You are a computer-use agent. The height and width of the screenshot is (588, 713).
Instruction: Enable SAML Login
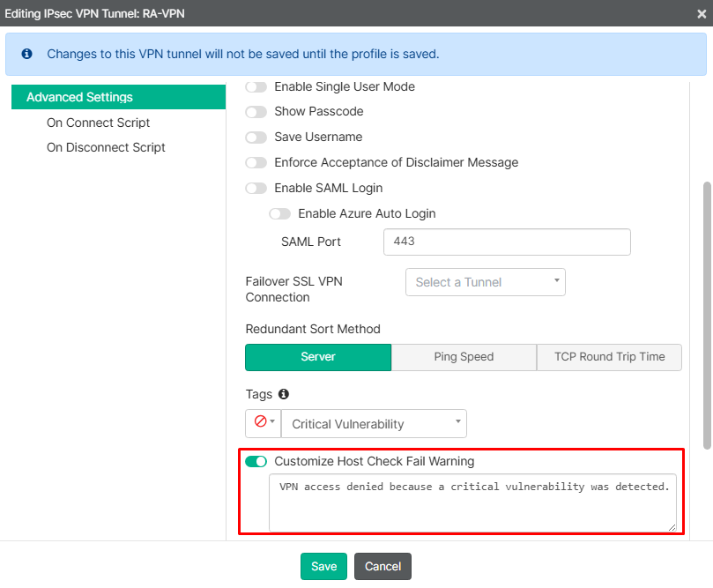(256, 188)
